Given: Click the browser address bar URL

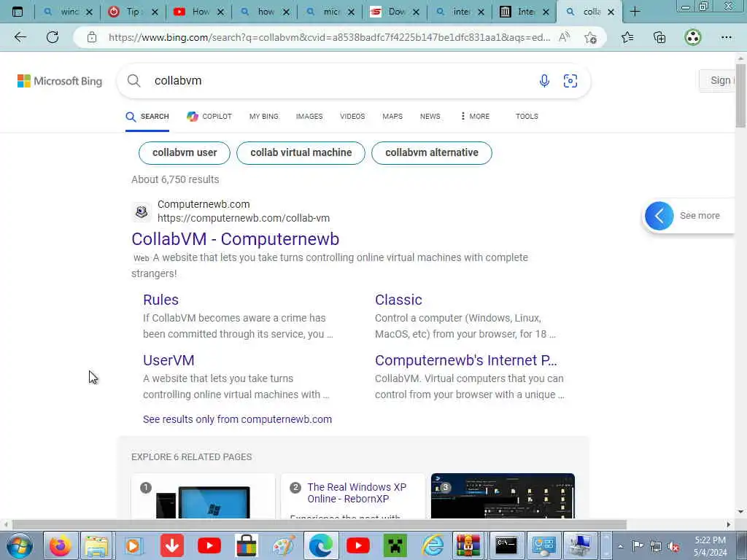Looking at the screenshot, I should pos(329,37).
